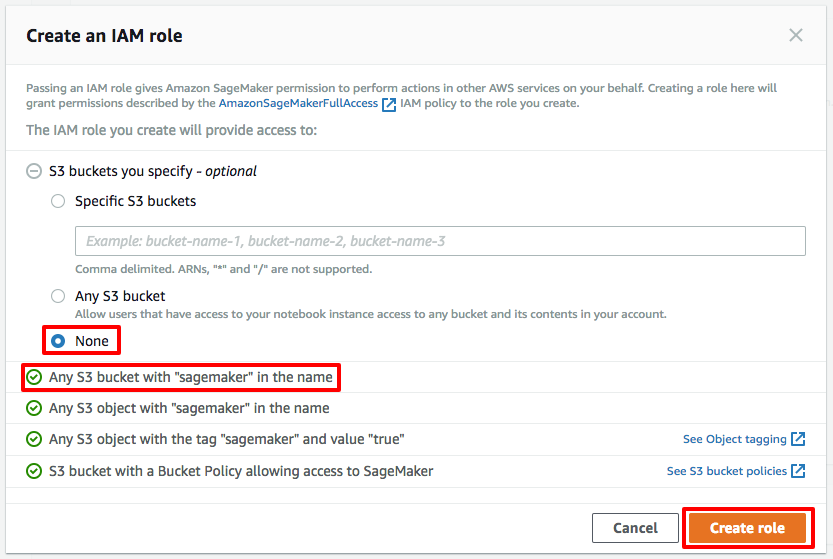Click "S3 bucket with a Bucket Policy" row text
The image size is (833, 559).
click(241, 471)
